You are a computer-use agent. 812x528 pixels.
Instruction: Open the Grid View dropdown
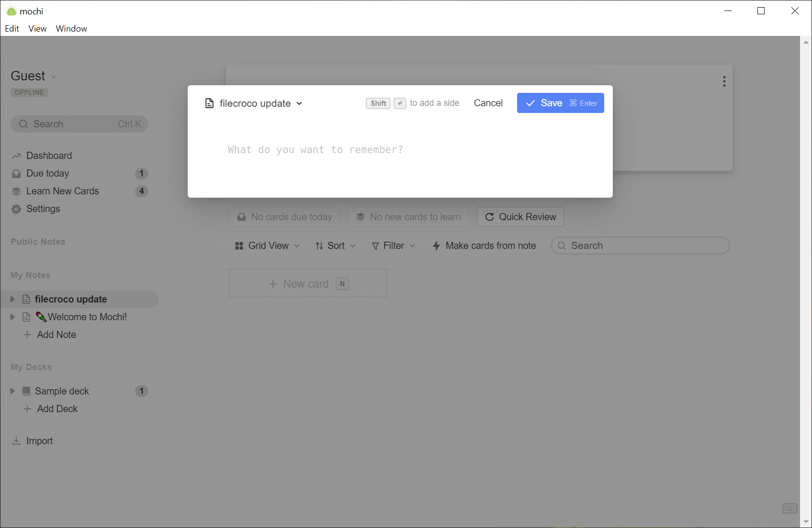[267, 246]
